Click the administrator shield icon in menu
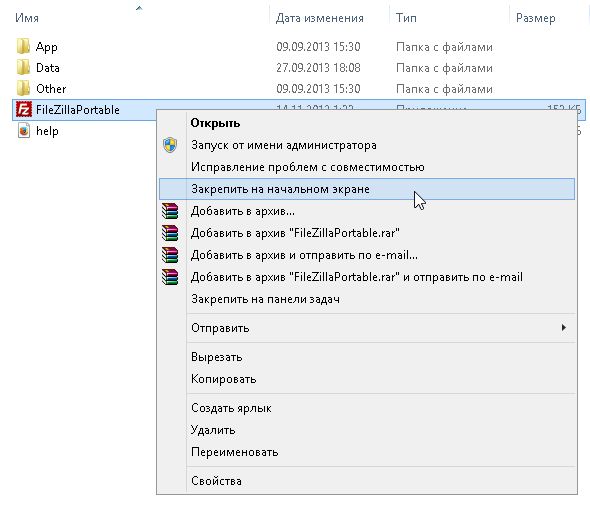Screen dimensions: 590x510 point(170,145)
